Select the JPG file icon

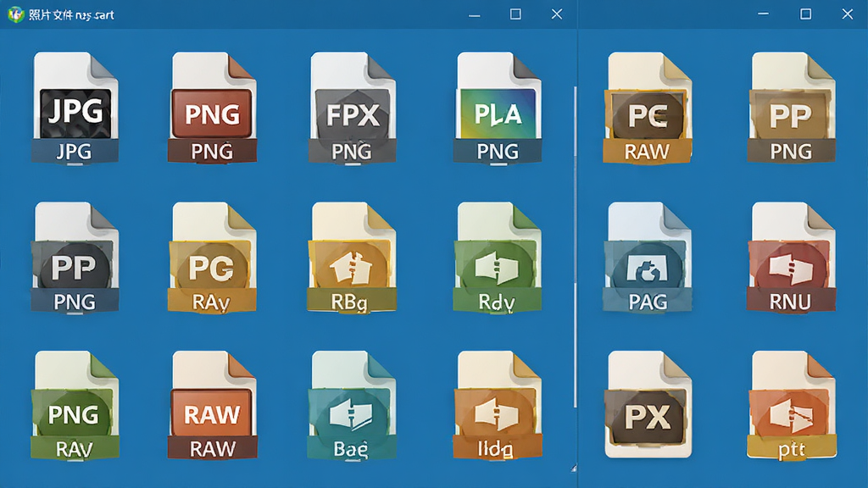75,108
